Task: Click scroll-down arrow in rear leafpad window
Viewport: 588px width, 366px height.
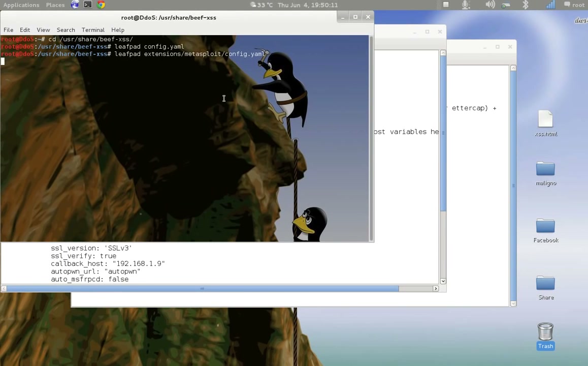Action: click(513, 303)
